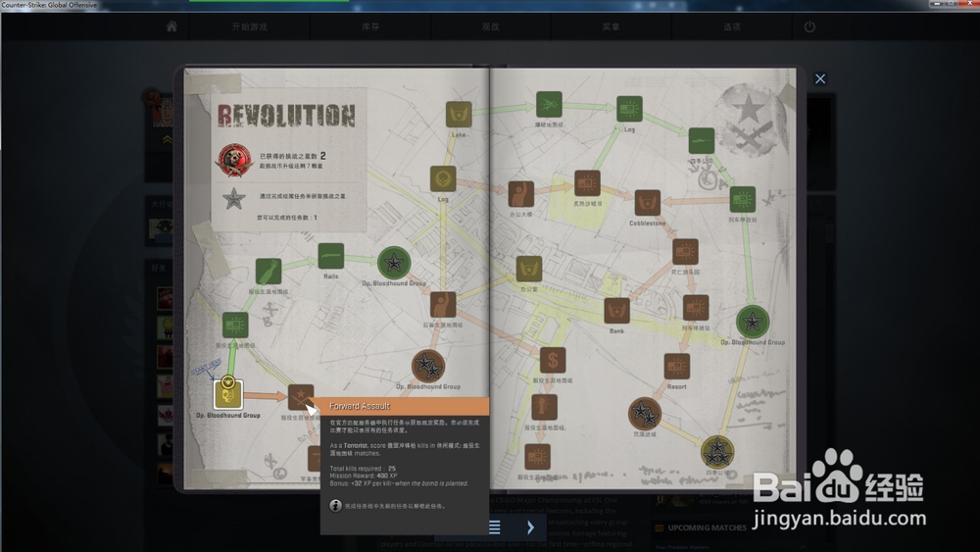Viewport: 980px width, 552px height.
Task: Select the yellow Log mission node
Action: (443, 179)
